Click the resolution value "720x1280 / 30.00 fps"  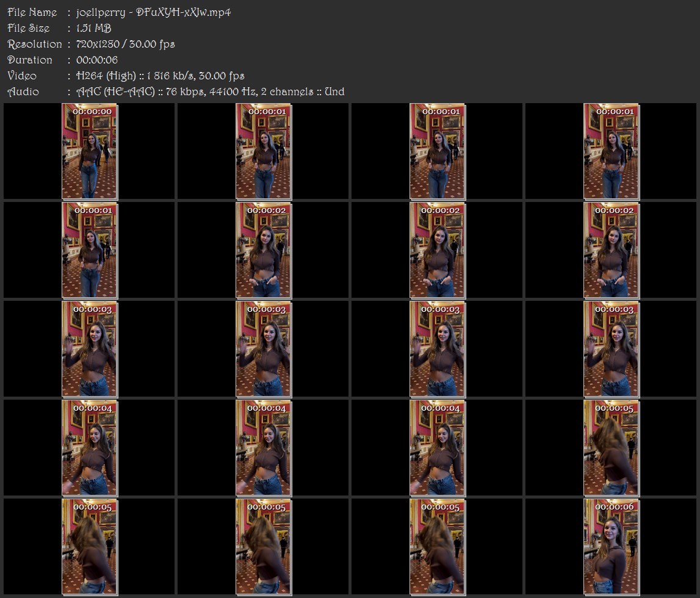(x=126, y=44)
